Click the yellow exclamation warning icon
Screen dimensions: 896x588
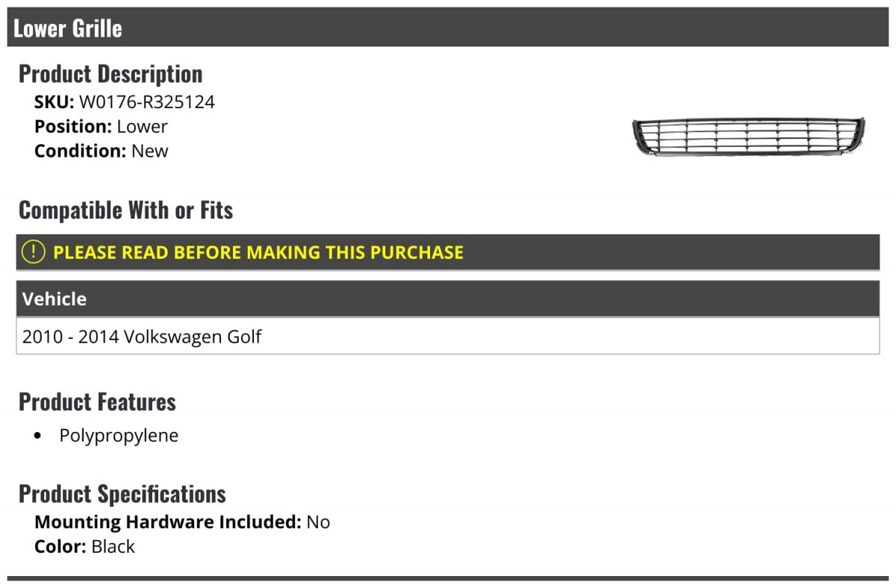pos(34,251)
